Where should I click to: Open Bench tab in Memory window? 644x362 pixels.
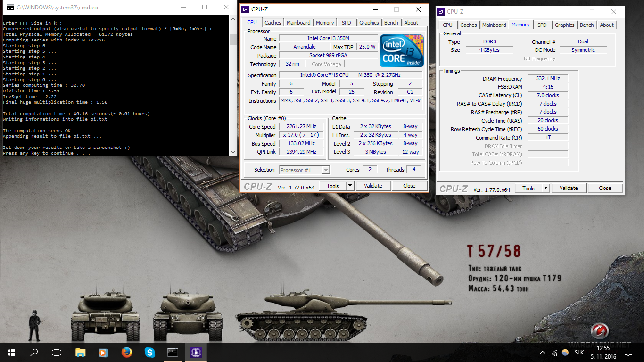coord(587,25)
